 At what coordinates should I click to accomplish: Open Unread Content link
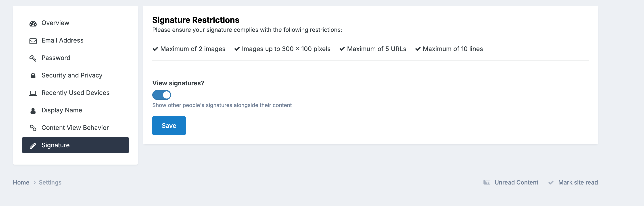[x=516, y=182]
